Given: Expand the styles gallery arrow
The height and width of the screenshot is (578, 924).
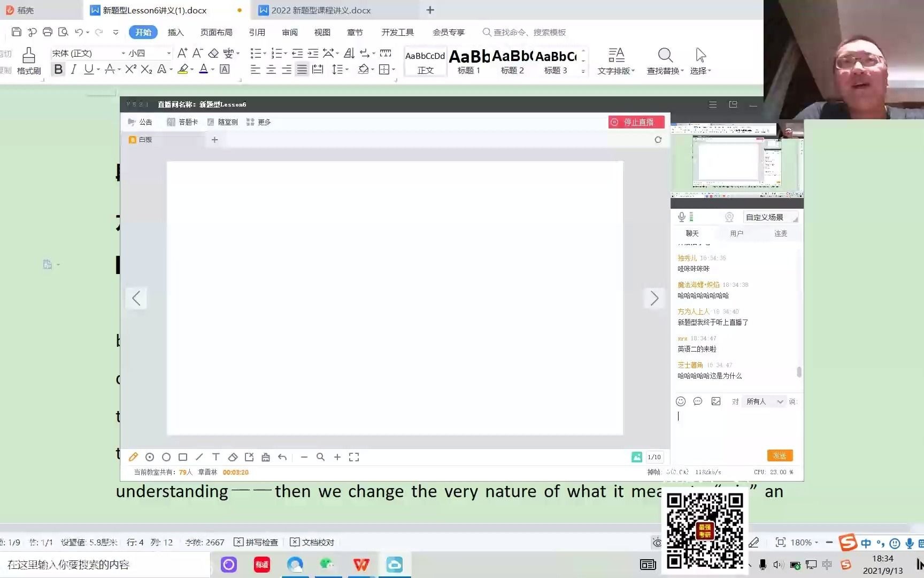Looking at the screenshot, I should pos(583,71).
